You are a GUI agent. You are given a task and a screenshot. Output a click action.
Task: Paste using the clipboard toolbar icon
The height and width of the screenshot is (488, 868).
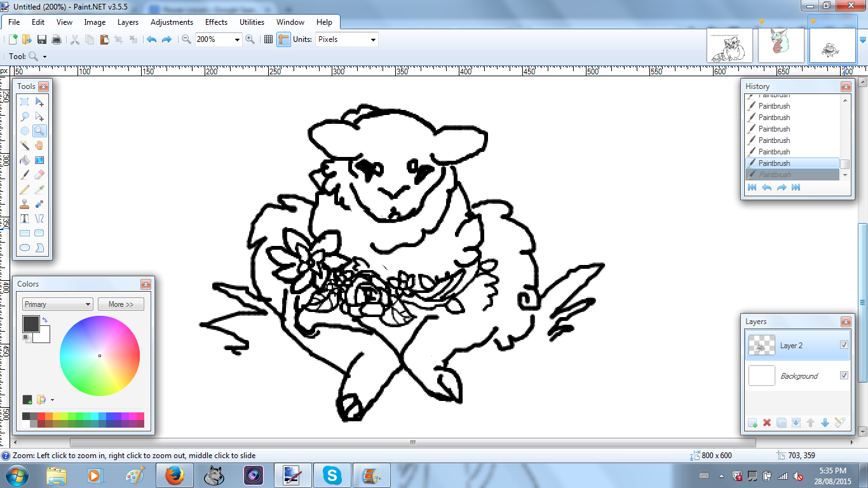[x=104, y=39]
